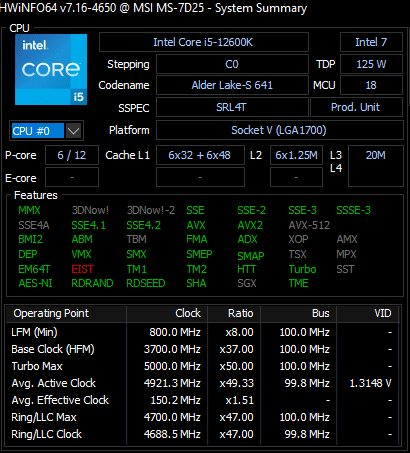Click the Operating Point column header
Screen dimensions: 410x453
click(x=66, y=313)
